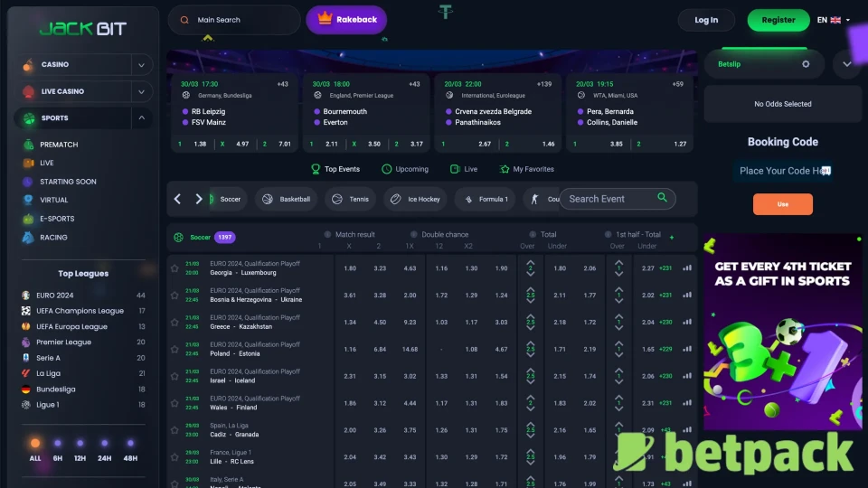Select the ALL time filter

click(x=35, y=443)
